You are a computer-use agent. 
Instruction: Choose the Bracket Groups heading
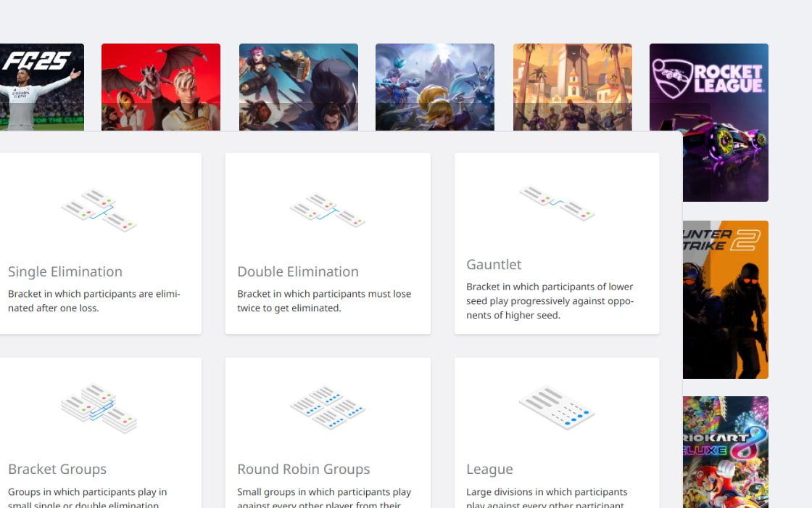click(57, 469)
